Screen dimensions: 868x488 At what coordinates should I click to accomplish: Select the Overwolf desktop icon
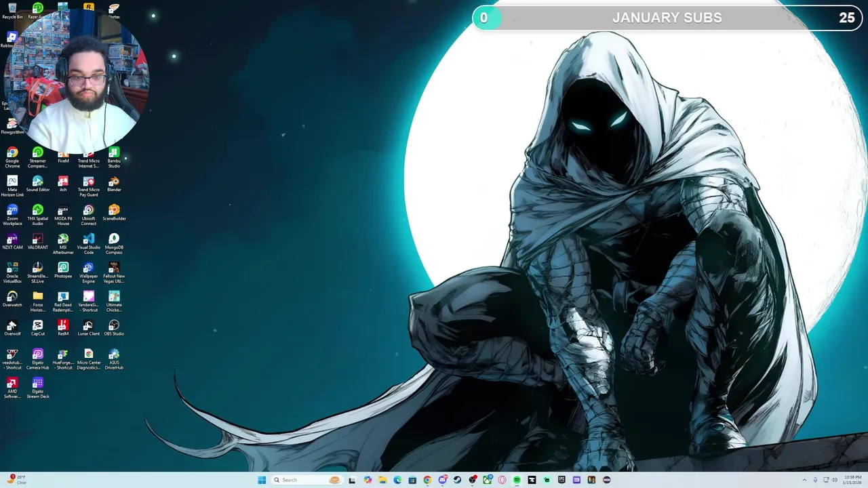12,328
